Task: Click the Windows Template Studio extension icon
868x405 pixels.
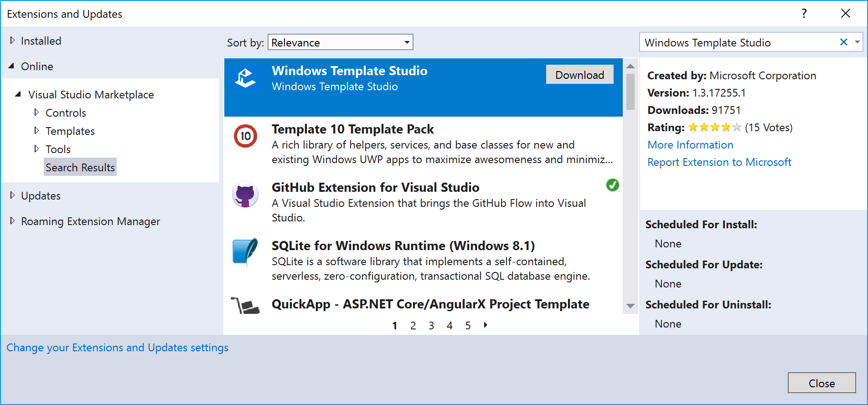Action: pos(245,78)
